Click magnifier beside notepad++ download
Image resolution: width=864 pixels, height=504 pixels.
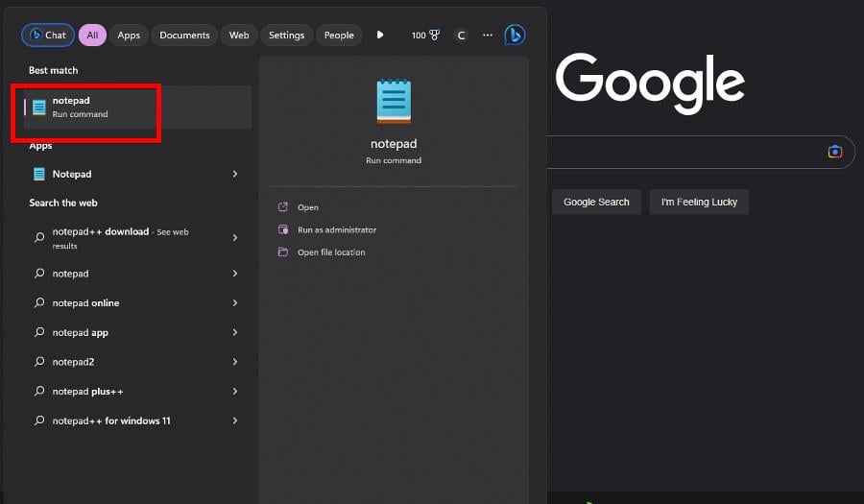coord(39,237)
